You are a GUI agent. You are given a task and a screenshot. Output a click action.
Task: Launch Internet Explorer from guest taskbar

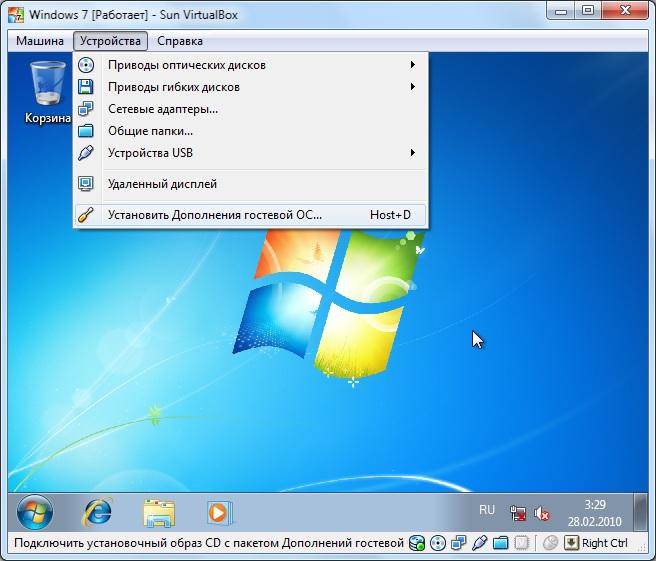(98, 512)
